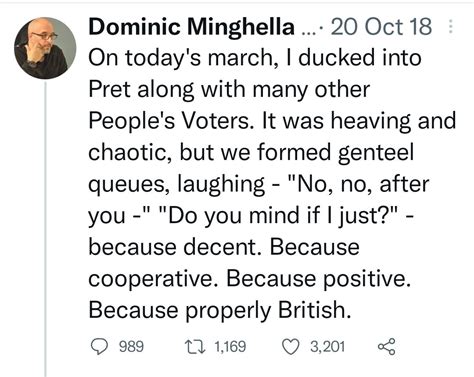
Task: Click the word 'Pret' in the tweet
Action: (x=109, y=89)
